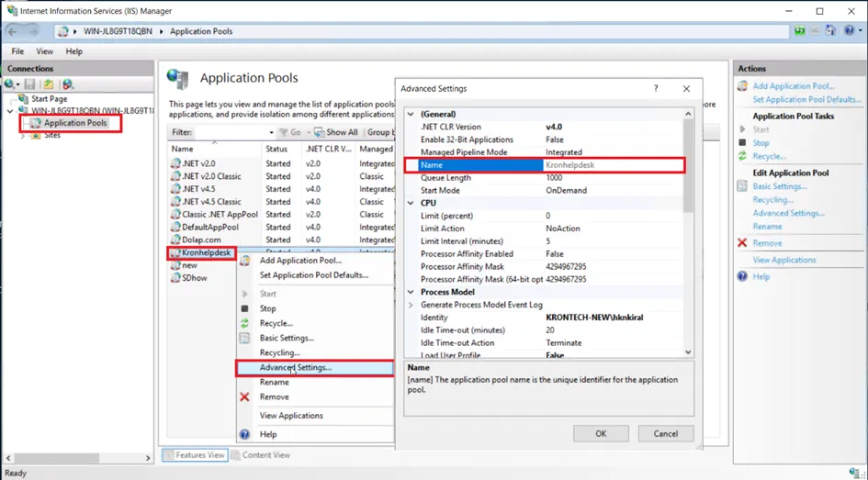The height and width of the screenshot is (480, 868).
Task: Click the black Stop icon in the Actions pane
Action: (742, 142)
